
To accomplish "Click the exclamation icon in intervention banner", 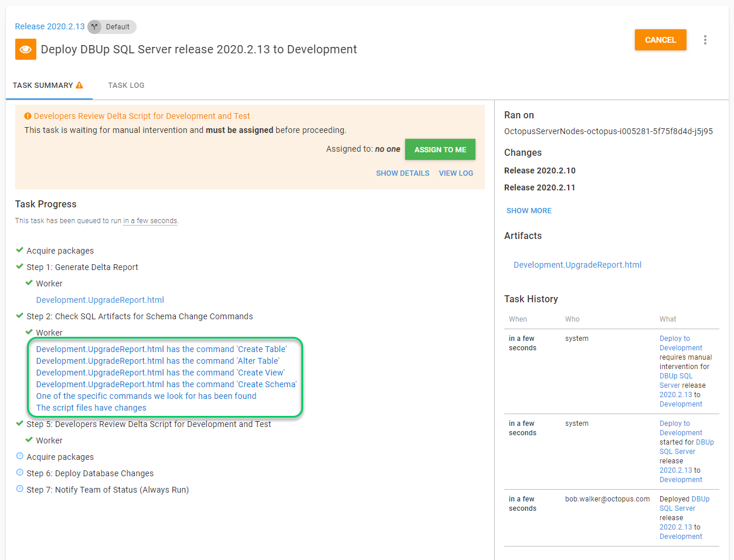I will tap(28, 116).
